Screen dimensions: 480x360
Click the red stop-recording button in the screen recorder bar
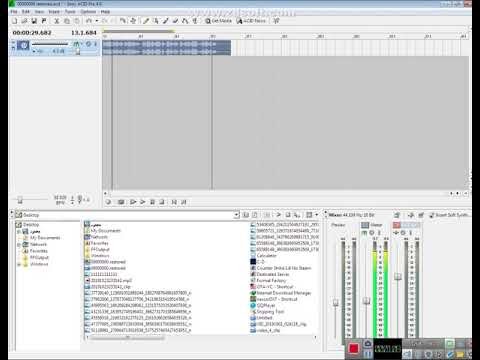click(x=353, y=349)
